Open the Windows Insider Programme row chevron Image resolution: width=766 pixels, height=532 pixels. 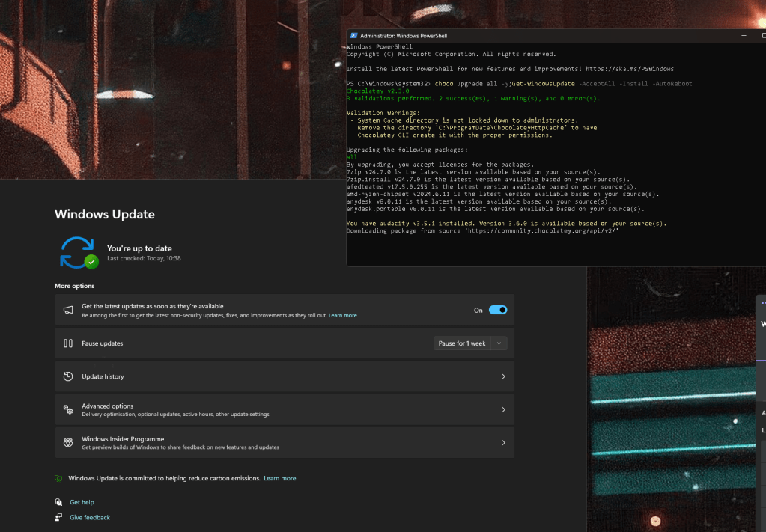[503, 443]
